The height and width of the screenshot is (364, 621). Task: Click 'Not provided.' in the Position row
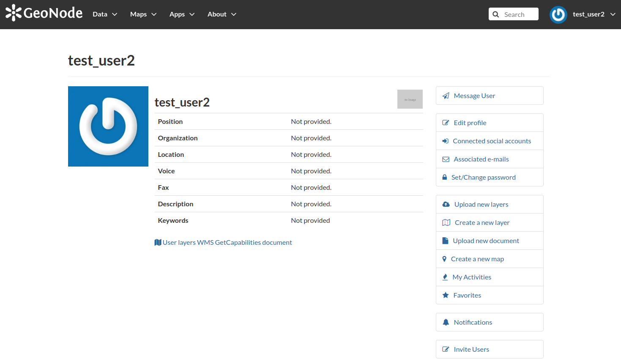click(x=311, y=122)
